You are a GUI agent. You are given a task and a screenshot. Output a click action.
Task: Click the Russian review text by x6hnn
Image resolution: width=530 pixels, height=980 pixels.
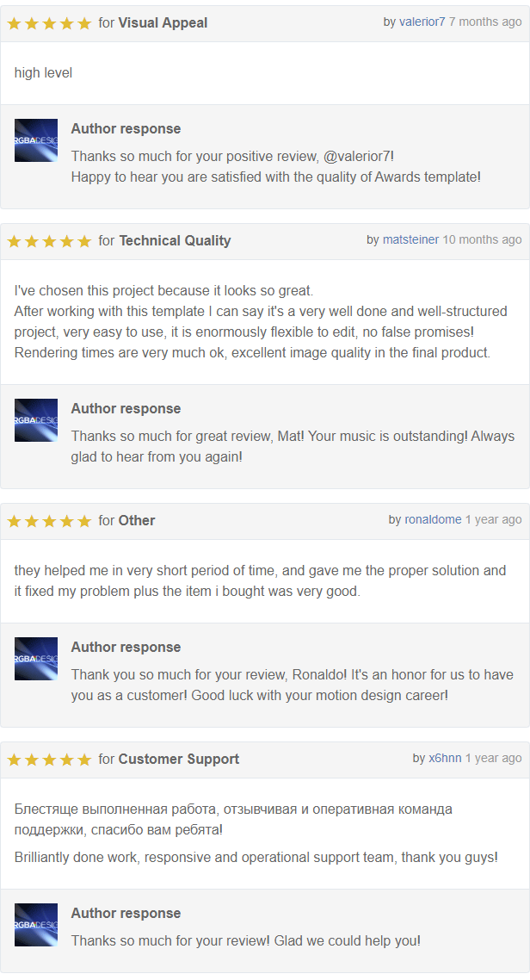(x=233, y=819)
